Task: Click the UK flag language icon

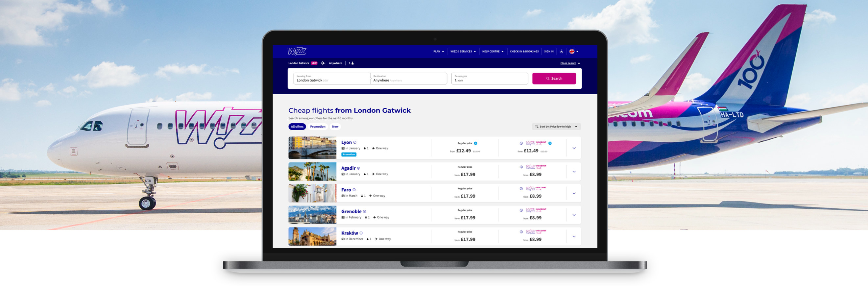Action: pos(572,52)
